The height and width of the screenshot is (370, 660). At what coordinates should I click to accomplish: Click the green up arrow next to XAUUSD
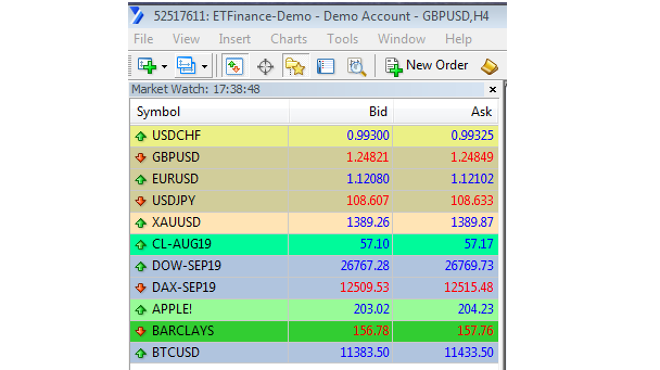click(141, 223)
